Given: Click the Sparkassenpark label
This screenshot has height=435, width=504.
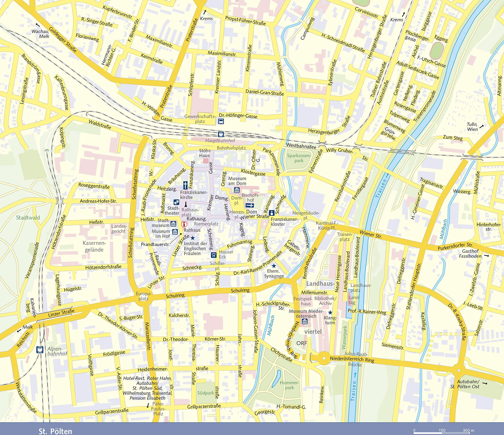Looking at the screenshot, I should (x=299, y=158).
